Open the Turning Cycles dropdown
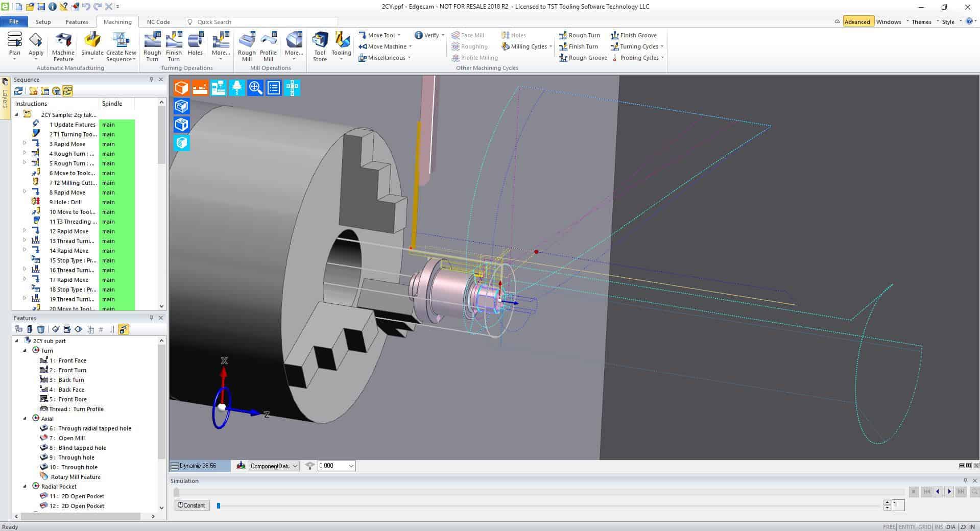The width and height of the screenshot is (980, 531). (x=637, y=46)
